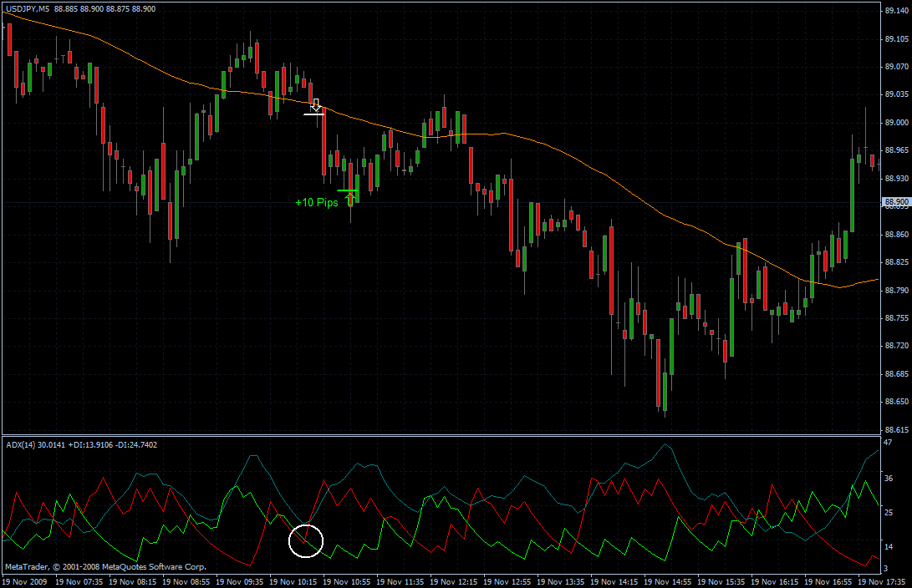The width and height of the screenshot is (912, 588).
Task: Click the 89.000 price axis label
Action: [896, 123]
